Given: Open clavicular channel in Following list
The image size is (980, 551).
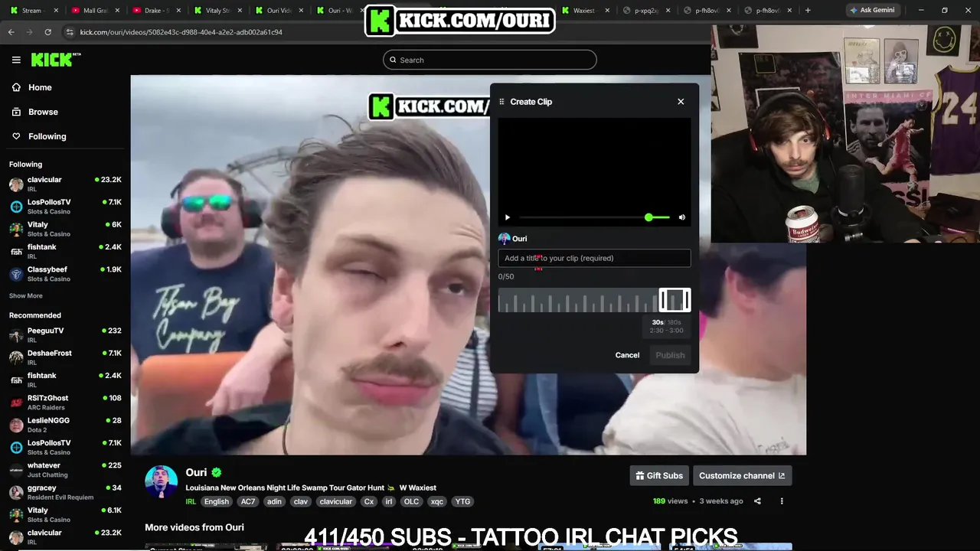Looking at the screenshot, I should (65, 184).
